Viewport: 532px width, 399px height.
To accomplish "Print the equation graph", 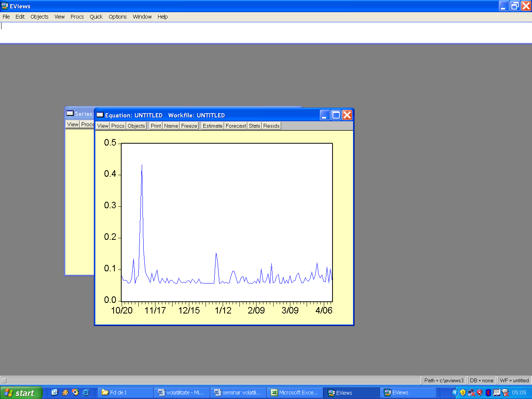I will click(156, 126).
